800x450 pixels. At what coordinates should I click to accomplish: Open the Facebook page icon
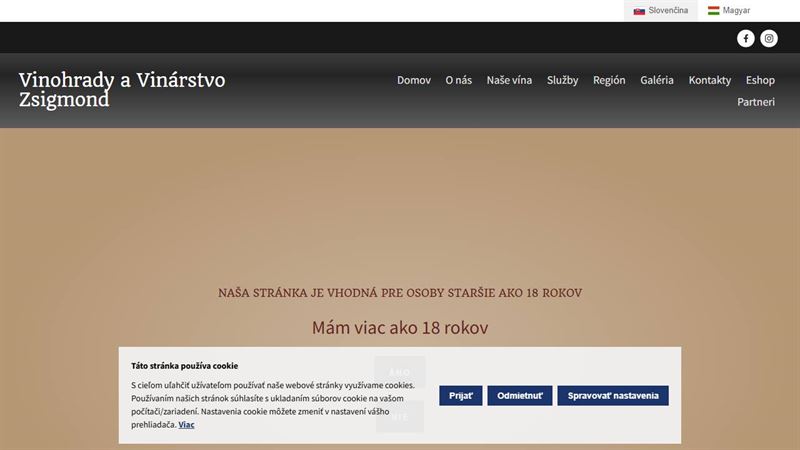coord(745,38)
